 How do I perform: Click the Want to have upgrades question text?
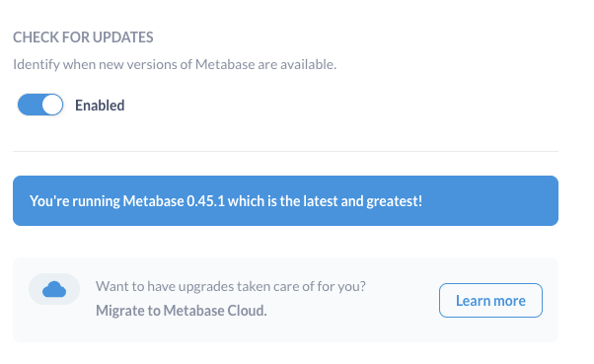(231, 286)
